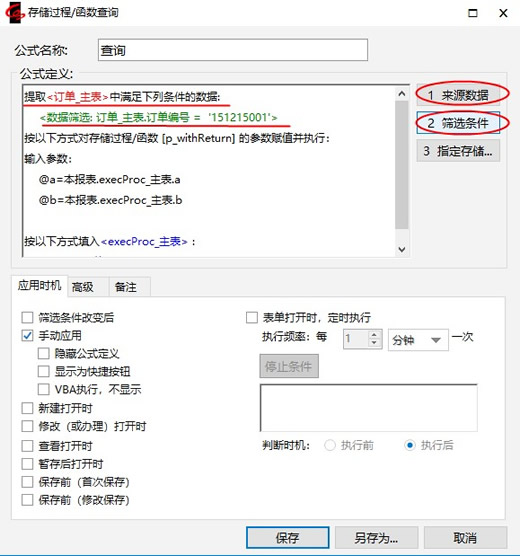Select the 执行前 radio option

click(x=330, y=445)
